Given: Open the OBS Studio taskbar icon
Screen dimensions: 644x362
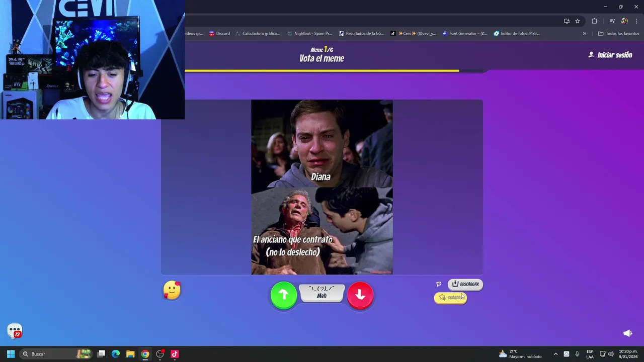Looking at the screenshot, I should (160, 354).
